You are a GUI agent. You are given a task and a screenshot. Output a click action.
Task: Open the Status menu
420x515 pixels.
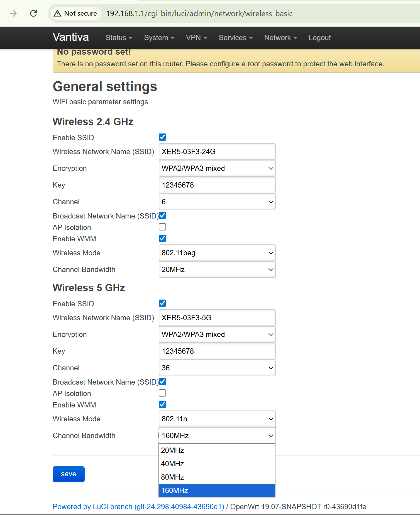point(119,38)
